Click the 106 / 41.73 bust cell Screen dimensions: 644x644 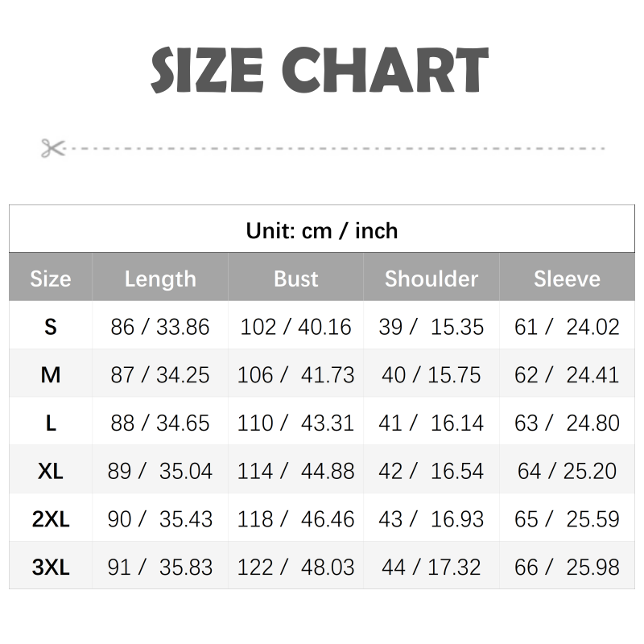296,375
